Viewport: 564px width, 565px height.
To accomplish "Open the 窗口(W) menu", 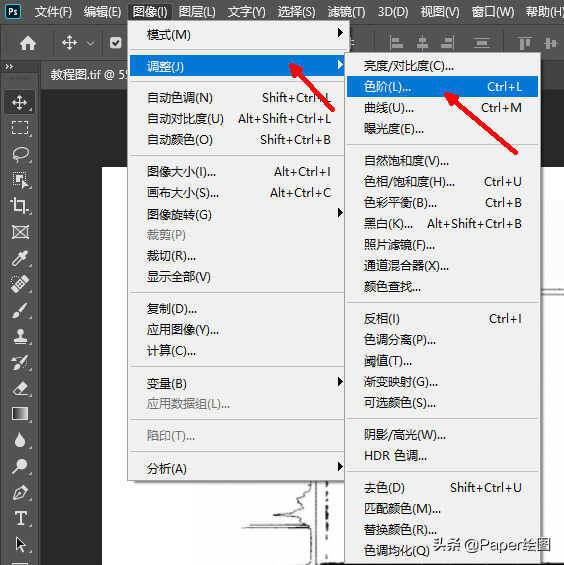I will pos(493,12).
